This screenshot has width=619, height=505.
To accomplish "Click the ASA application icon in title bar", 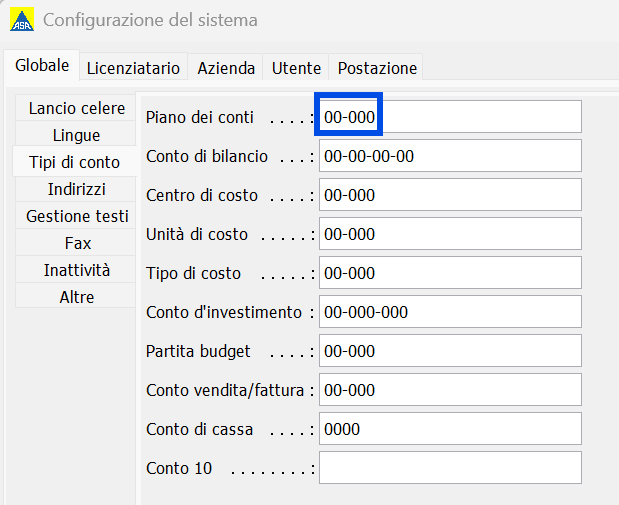I will click(21, 20).
